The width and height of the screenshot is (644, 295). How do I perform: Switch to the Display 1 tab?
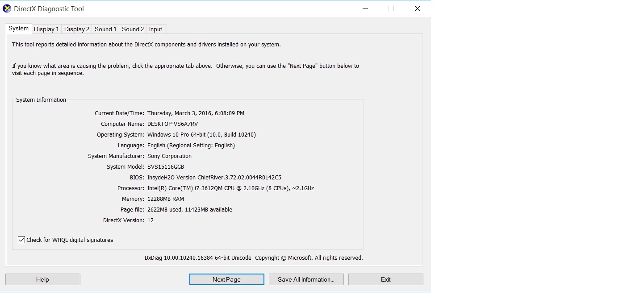46,29
